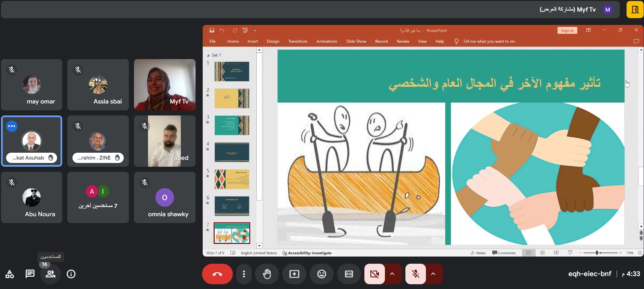Open the Design ribbon tab
Image resolution: width=644 pixels, height=289 pixels.
(273, 41)
